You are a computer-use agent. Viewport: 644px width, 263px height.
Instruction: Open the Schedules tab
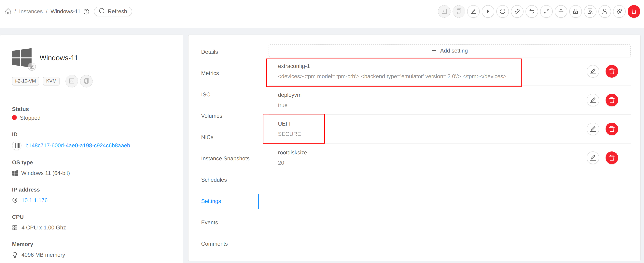pos(214,180)
